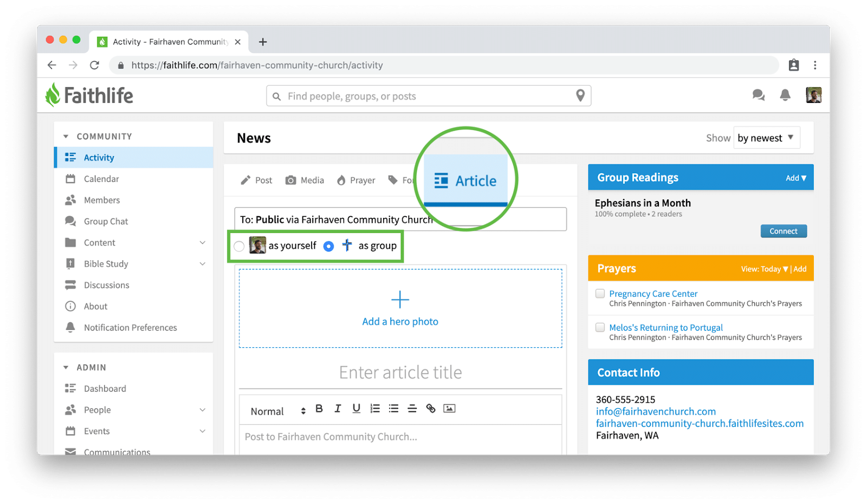Open browser extension clipboard icon
The height and width of the screenshot is (504, 867).
(x=793, y=65)
